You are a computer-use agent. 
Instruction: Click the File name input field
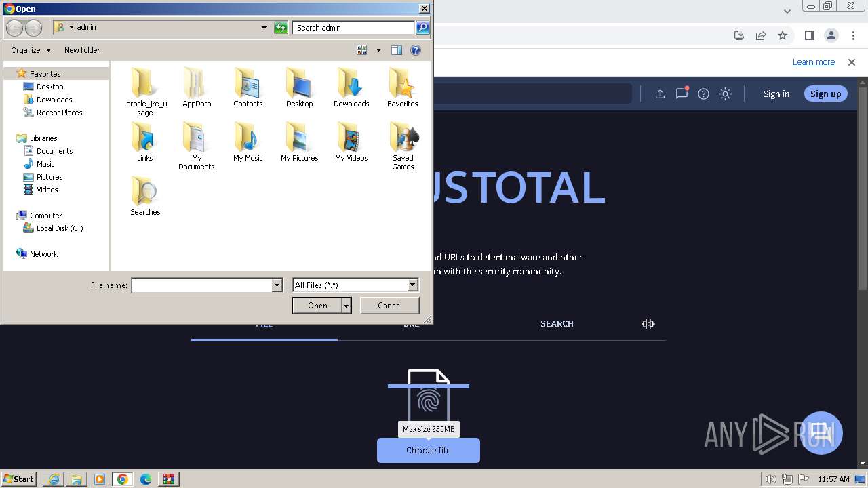202,285
